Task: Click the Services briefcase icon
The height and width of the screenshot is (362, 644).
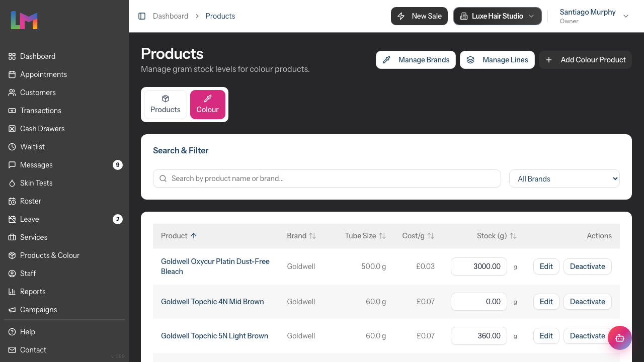Action: click(12, 237)
